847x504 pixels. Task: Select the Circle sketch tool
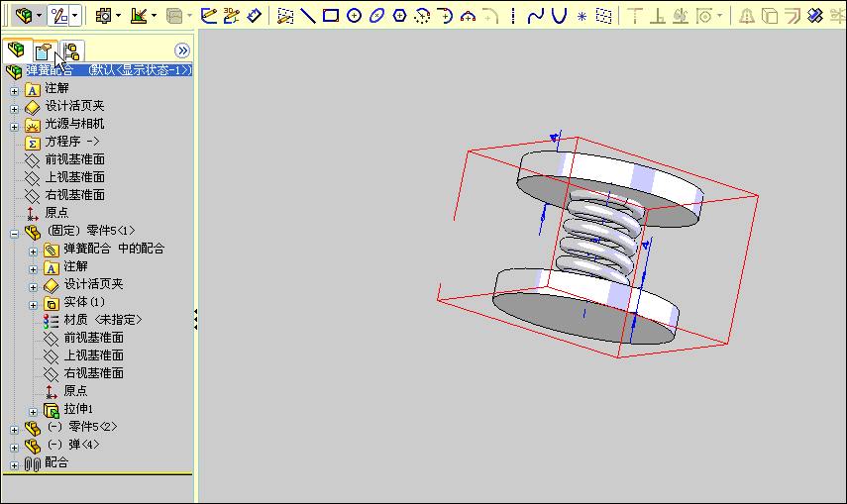354,15
